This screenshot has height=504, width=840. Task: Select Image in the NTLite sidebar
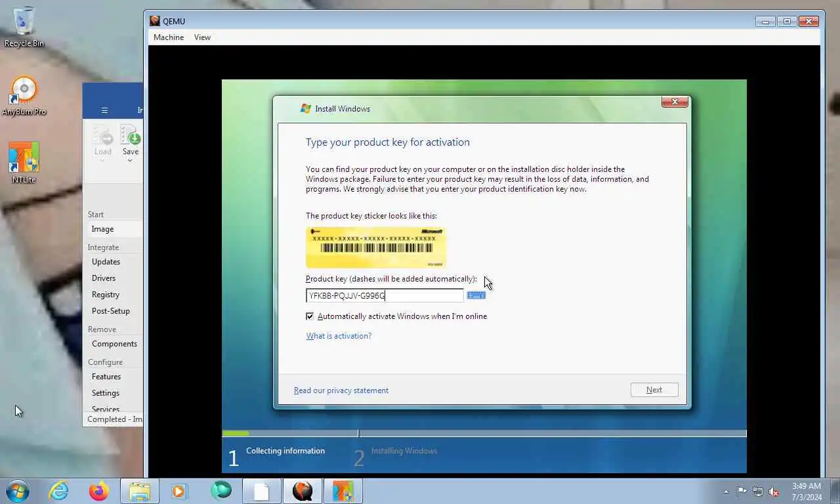point(114,229)
